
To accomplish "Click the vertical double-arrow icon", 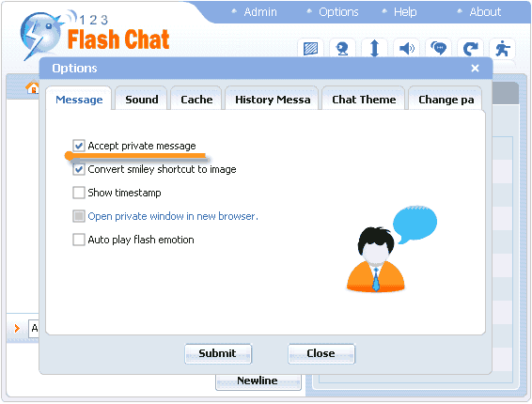I will point(374,49).
